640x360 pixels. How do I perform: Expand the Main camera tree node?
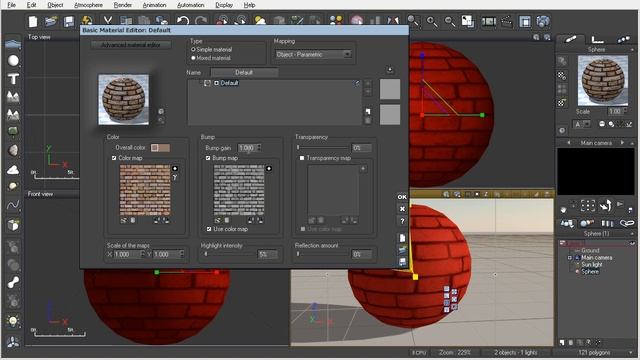(x=570, y=258)
